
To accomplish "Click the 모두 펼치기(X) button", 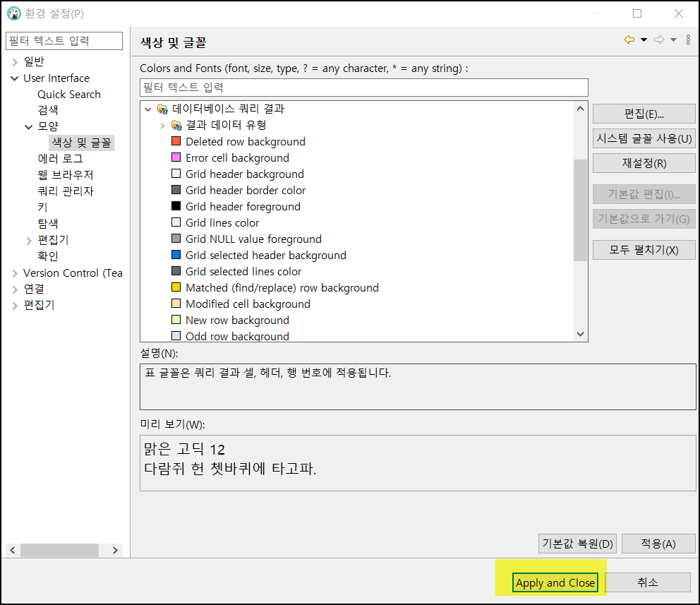I will click(x=644, y=250).
